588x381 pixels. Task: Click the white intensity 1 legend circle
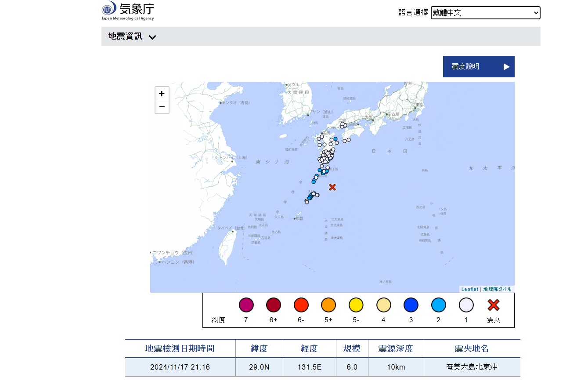point(466,305)
